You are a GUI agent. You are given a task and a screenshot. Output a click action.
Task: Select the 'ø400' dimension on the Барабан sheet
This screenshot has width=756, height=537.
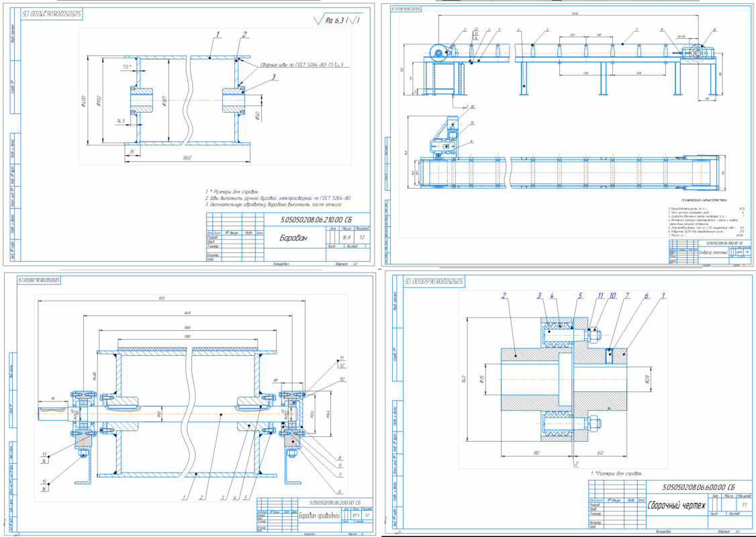[x=83, y=101]
